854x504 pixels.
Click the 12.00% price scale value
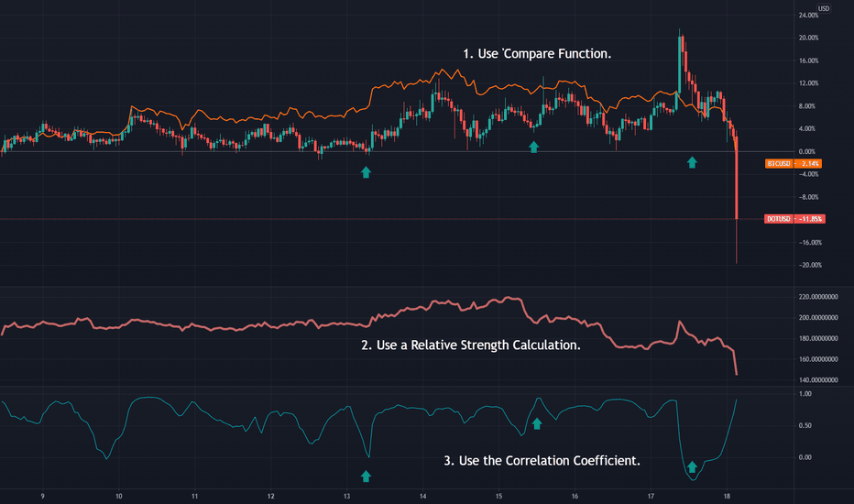coord(808,83)
